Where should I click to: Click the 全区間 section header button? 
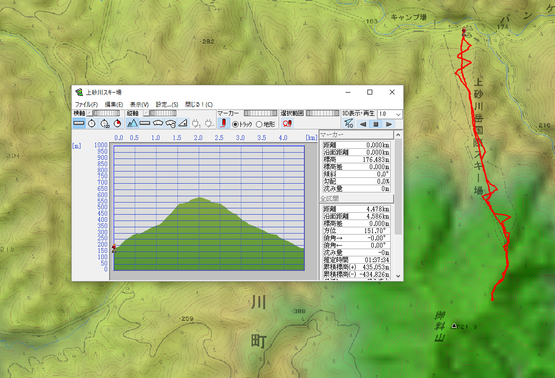pyautogui.click(x=356, y=199)
